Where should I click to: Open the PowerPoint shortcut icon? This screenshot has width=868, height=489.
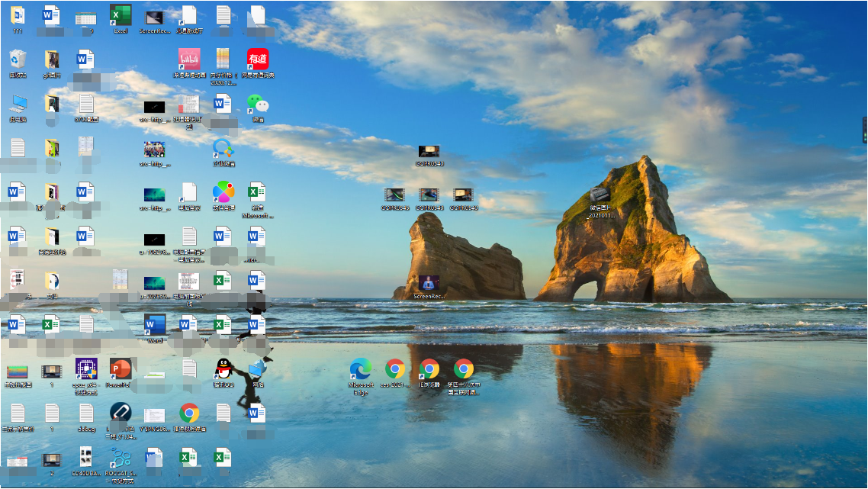pyautogui.click(x=121, y=370)
